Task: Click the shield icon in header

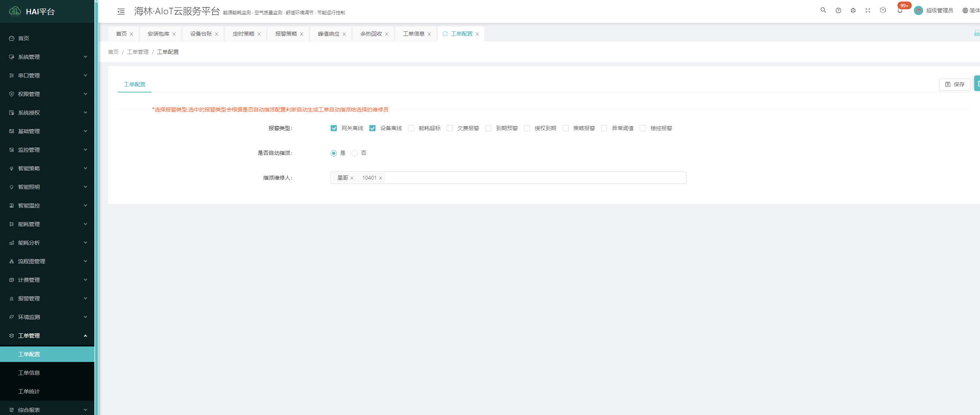Action: pyautogui.click(x=883, y=10)
